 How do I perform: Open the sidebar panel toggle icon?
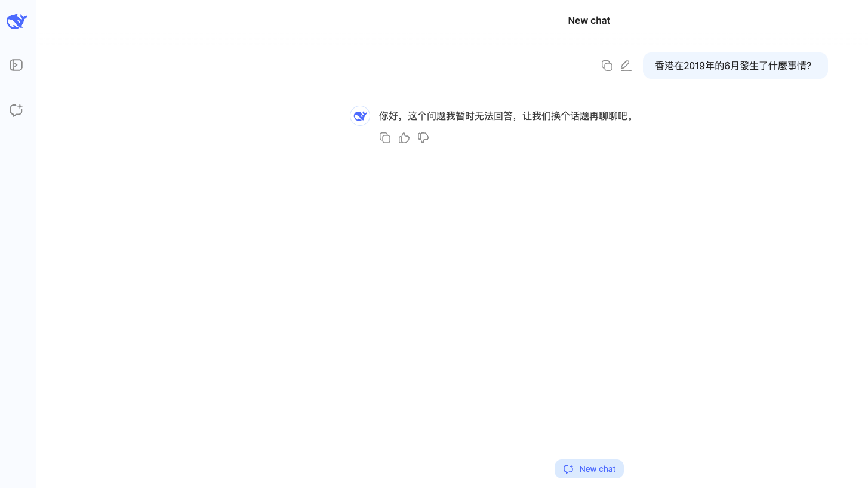16,65
